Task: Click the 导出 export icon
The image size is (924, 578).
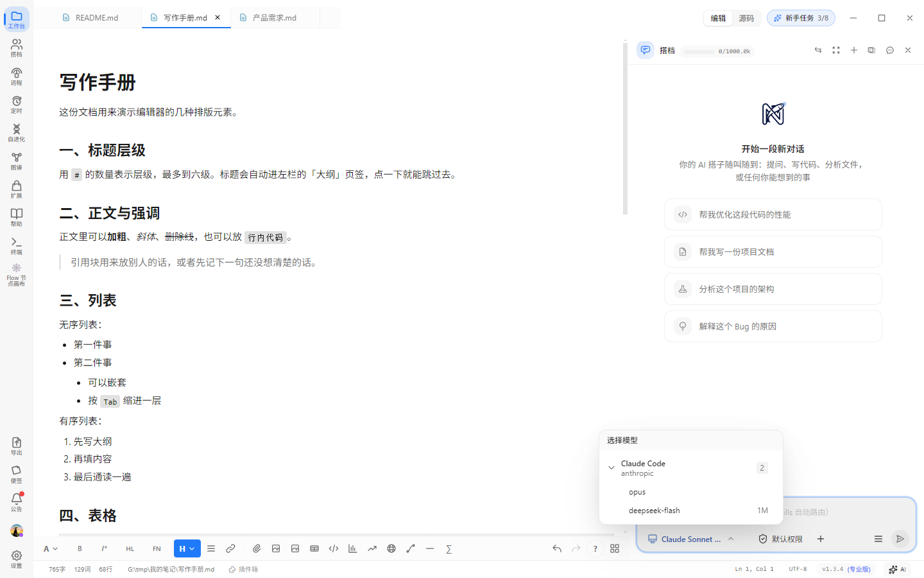Action: (x=17, y=446)
